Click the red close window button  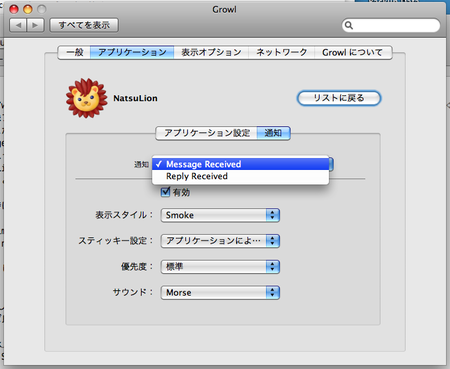pyautogui.click(x=14, y=9)
